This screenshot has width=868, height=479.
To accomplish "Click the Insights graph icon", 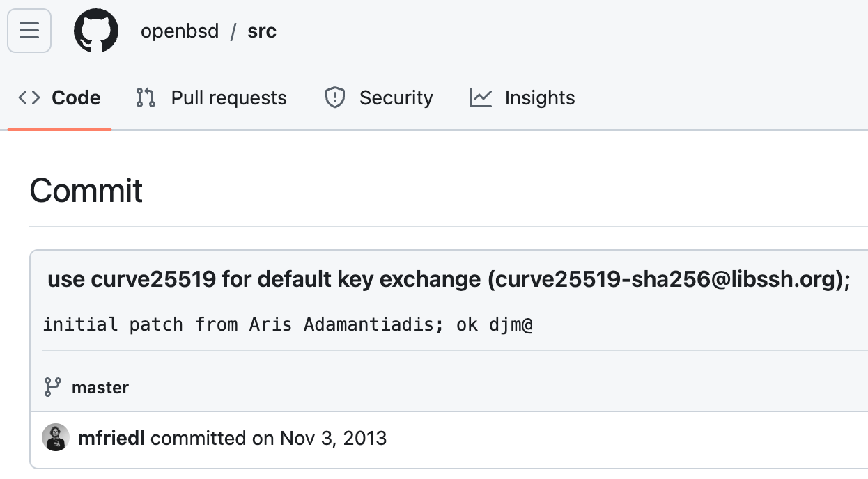I will [481, 97].
